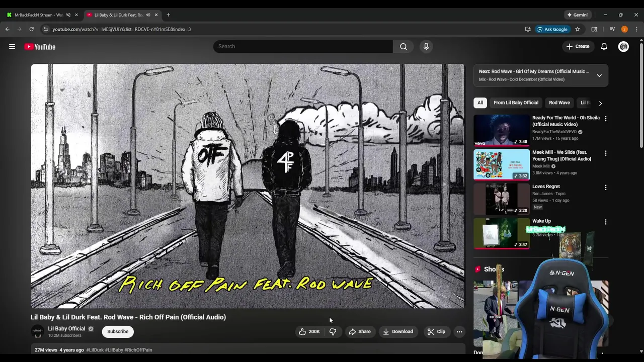Open options menu for Wake Up video

(x=605, y=222)
